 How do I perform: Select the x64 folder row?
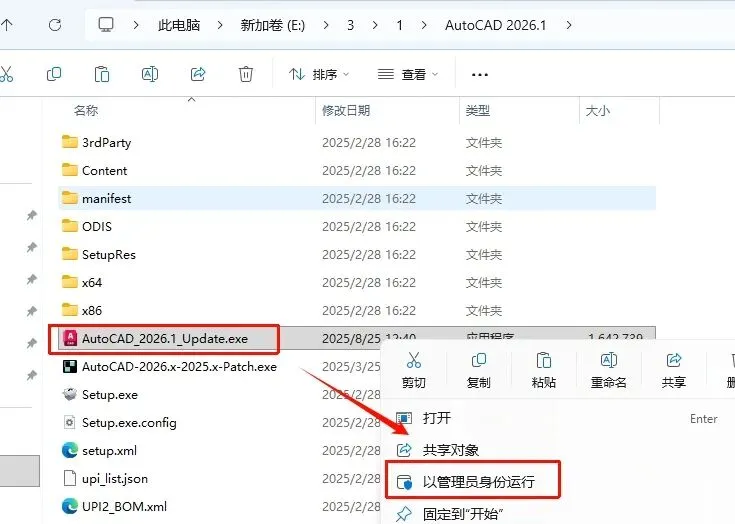357,282
